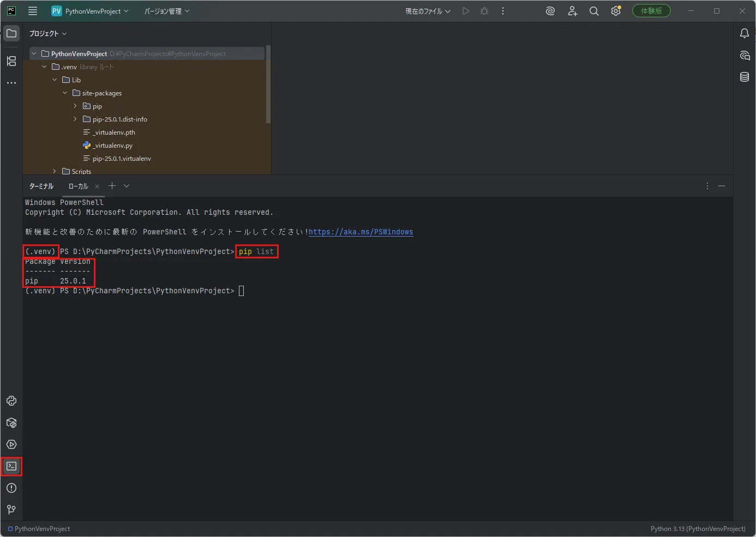Open the main hamburger menu

coord(33,11)
